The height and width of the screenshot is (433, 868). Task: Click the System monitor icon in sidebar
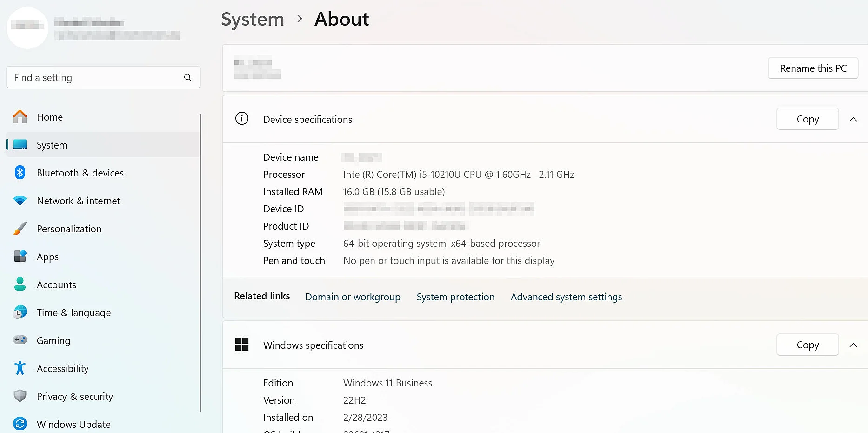click(x=20, y=145)
